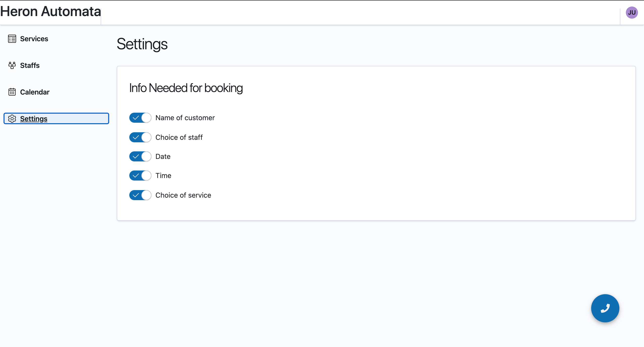Click the Settings gear icon
Image resolution: width=644 pixels, height=347 pixels.
[12, 119]
